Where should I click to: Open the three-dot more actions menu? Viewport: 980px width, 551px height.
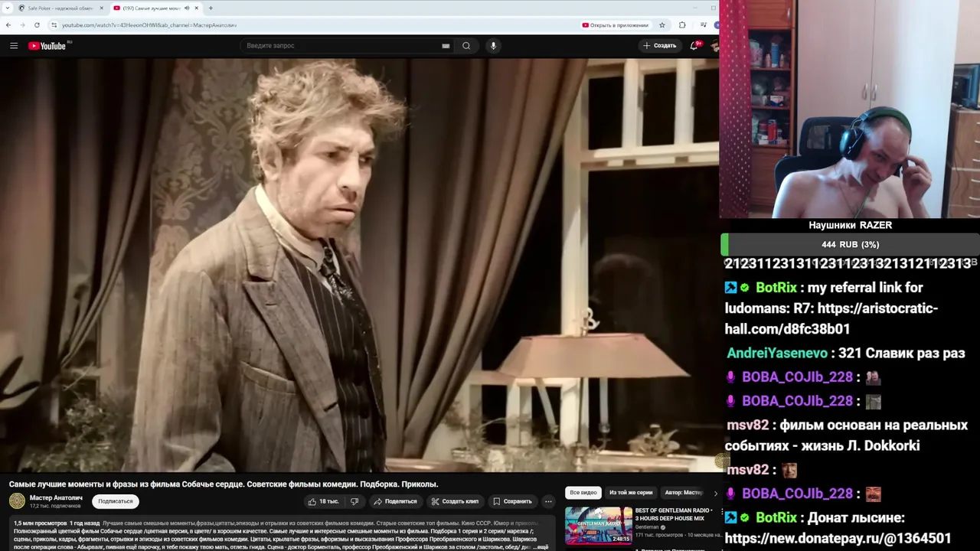click(548, 501)
